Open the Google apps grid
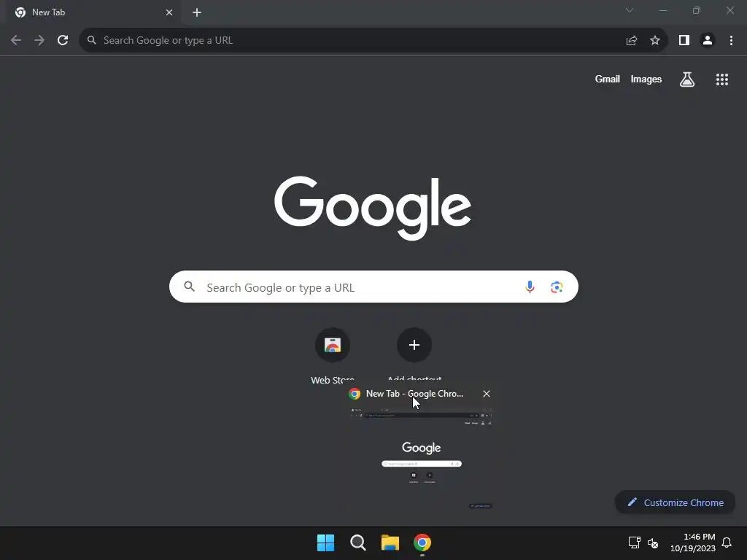Screen dimensions: 747x560 coord(722,79)
